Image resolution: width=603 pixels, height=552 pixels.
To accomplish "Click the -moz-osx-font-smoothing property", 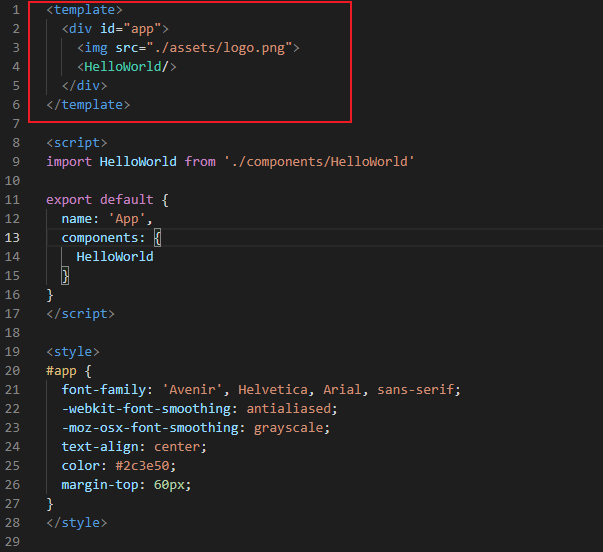I will click(x=150, y=428).
